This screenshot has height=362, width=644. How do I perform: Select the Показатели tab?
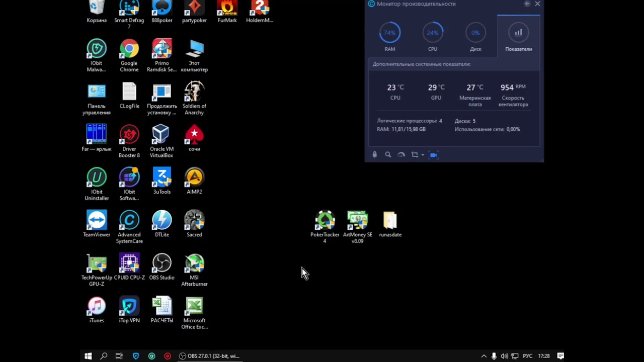(x=518, y=36)
